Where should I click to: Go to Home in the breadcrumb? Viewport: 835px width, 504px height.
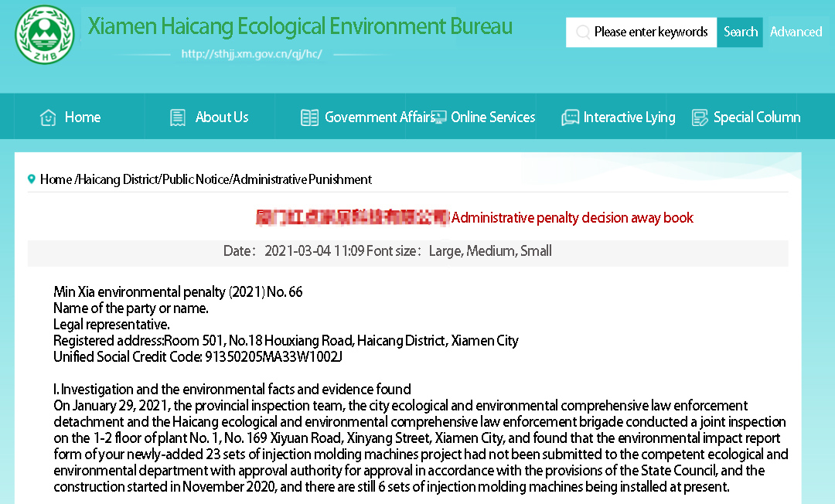point(56,179)
